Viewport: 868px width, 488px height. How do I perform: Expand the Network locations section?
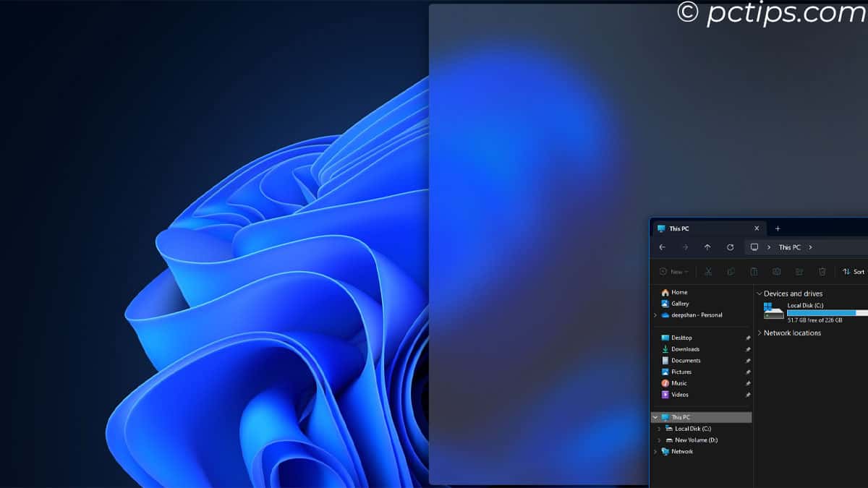click(x=759, y=333)
